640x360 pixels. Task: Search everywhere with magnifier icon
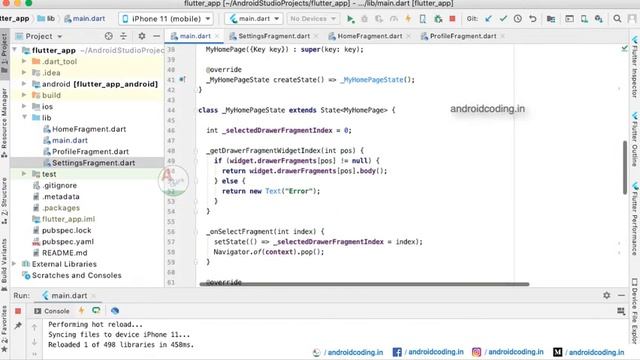(x=617, y=19)
